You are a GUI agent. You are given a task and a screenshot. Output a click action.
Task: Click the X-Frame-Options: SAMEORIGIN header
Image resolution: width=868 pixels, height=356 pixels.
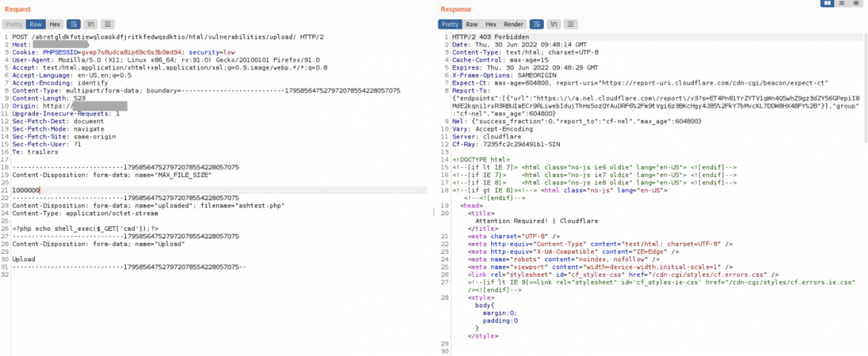pos(502,75)
